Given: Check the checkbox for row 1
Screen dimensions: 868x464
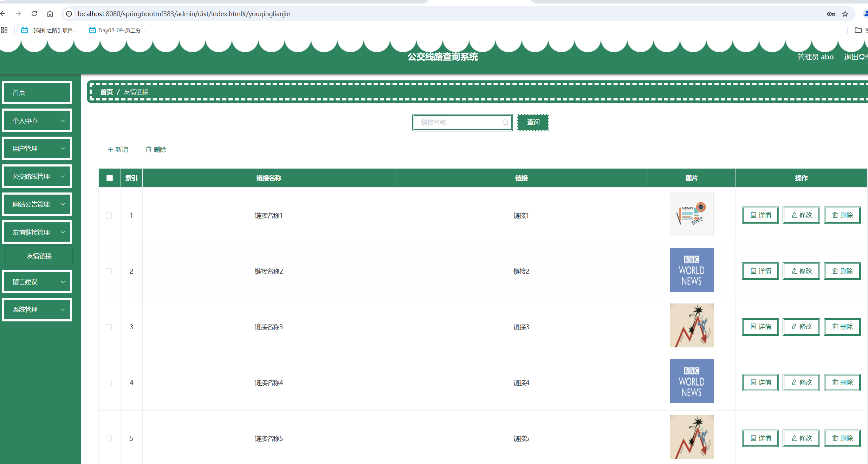Looking at the screenshot, I should 109,216.
